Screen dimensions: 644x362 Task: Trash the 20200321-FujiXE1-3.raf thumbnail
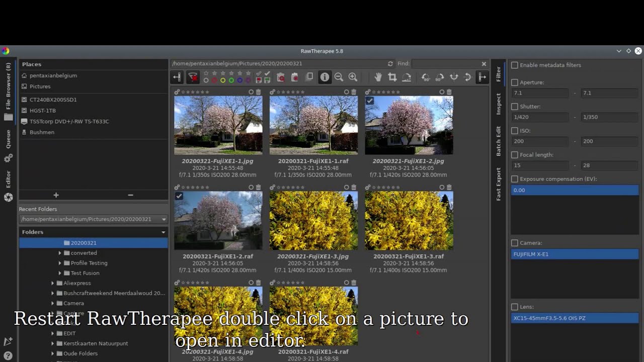(x=449, y=187)
